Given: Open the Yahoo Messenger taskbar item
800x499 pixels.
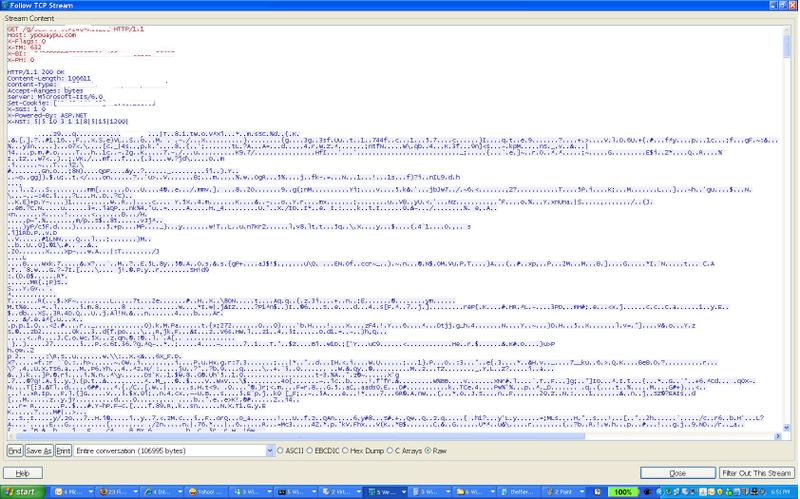Looking at the screenshot, I should pos(206,492).
